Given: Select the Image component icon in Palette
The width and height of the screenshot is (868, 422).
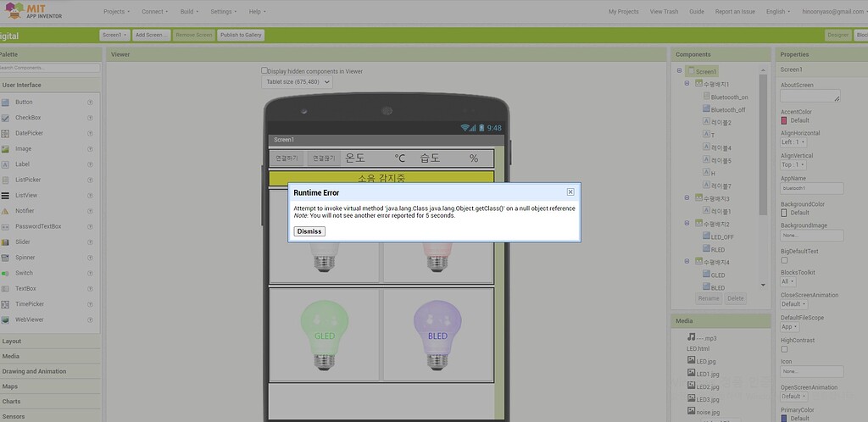Looking at the screenshot, I should pyautogui.click(x=5, y=149).
